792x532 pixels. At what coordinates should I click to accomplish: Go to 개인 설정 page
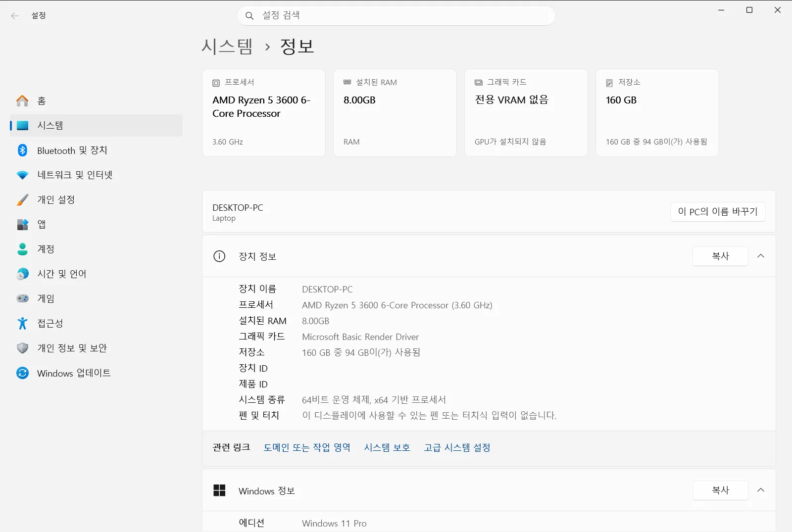[96, 200]
